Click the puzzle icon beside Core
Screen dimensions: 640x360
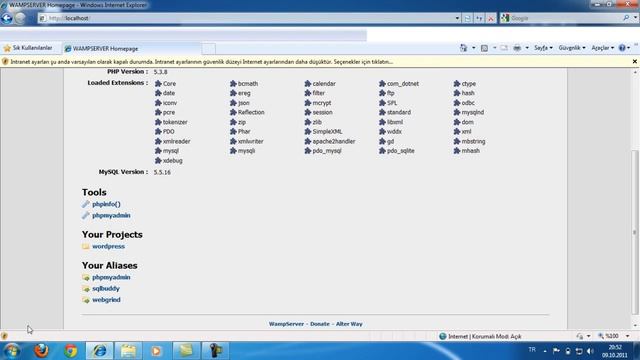click(158, 83)
